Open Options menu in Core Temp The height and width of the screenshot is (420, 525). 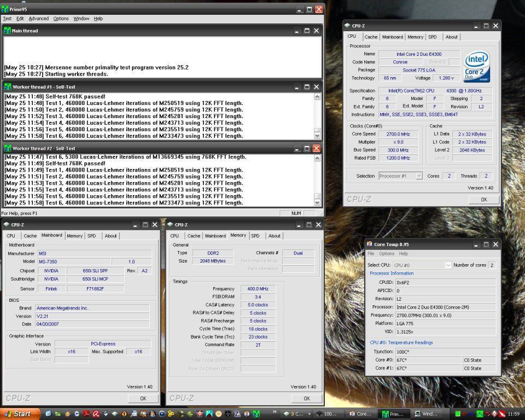point(387,254)
